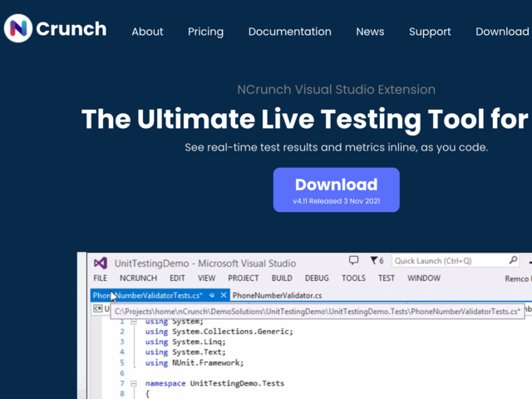Click the Crunch brand name text

[71, 29]
